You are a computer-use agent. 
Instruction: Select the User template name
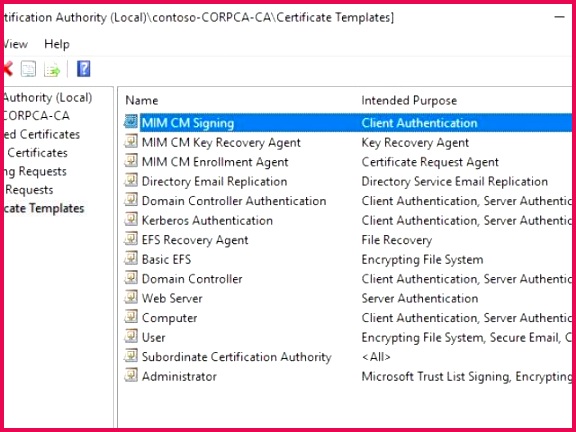coord(153,337)
